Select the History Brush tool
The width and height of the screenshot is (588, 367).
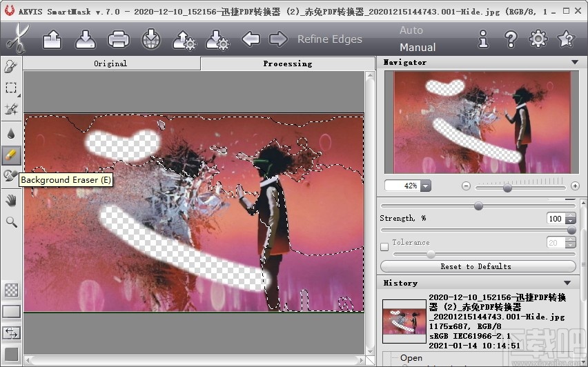click(x=10, y=175)
